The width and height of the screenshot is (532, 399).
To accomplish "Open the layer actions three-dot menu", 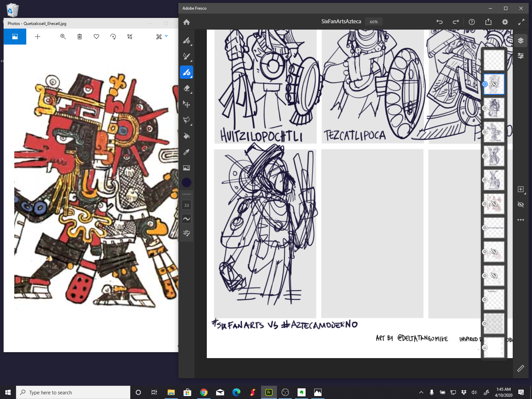I will pos(521,220).
